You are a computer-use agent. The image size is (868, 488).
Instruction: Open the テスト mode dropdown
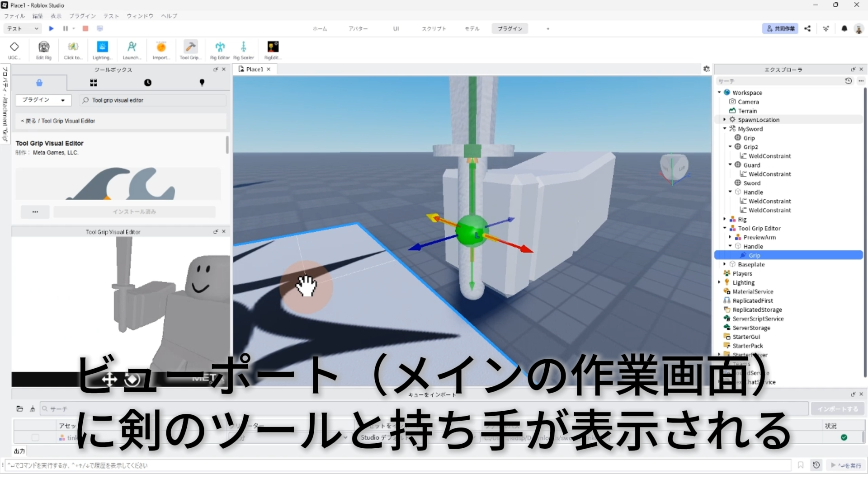23,28
